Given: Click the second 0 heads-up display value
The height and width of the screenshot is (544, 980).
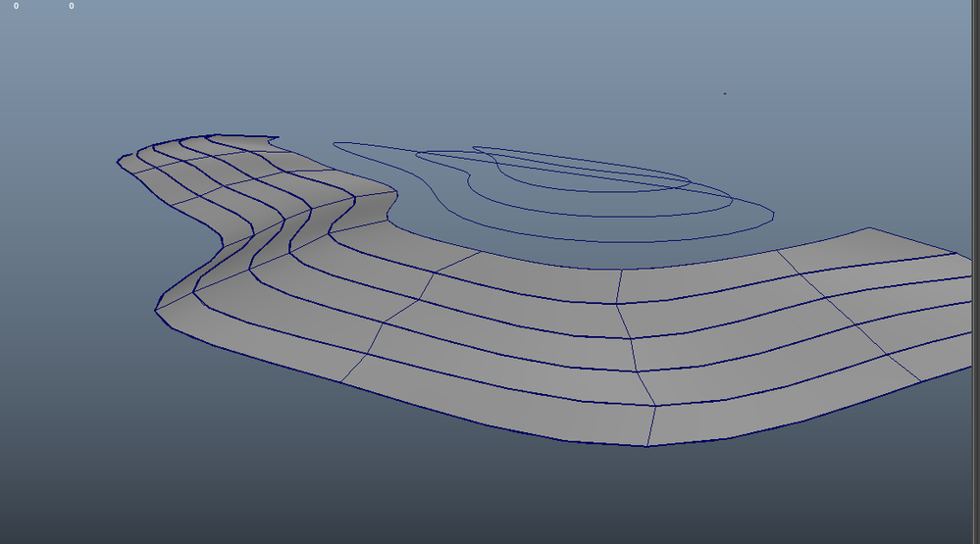Looking at the screenshot, I should (72, 6).
